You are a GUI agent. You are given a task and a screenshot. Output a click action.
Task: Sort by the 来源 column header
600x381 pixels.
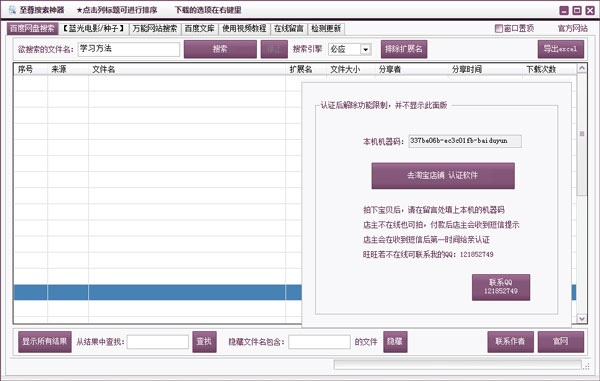tap(68, 69)
